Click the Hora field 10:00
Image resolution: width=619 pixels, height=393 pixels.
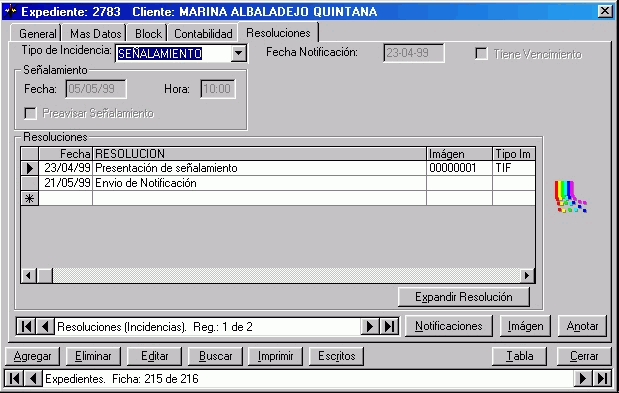click(218, 89)
